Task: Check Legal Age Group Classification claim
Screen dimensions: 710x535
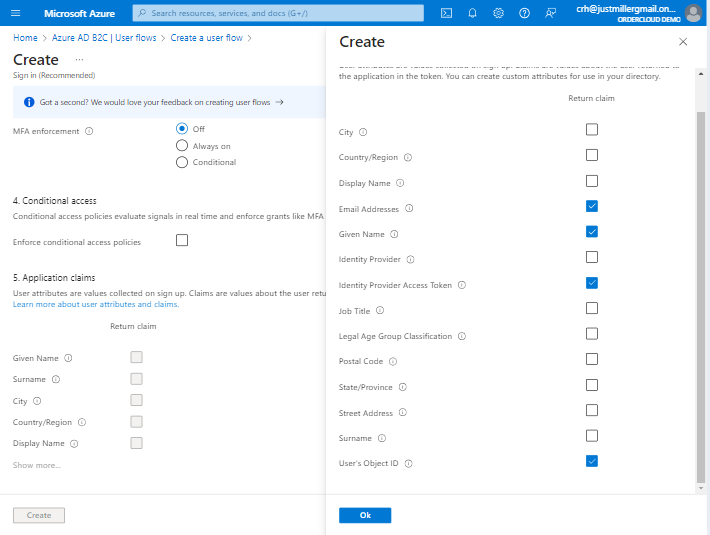Action: click(592, 334)
